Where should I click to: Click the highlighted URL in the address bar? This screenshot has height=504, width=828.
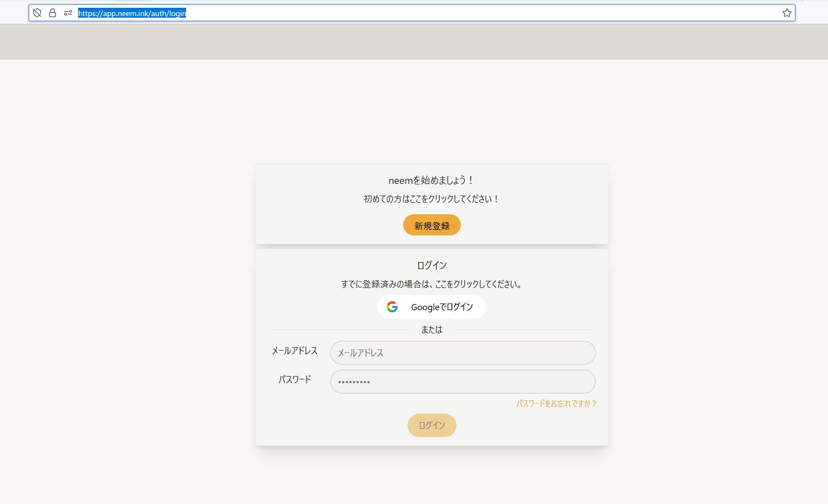pyautogui.click(x=131, y=13)
